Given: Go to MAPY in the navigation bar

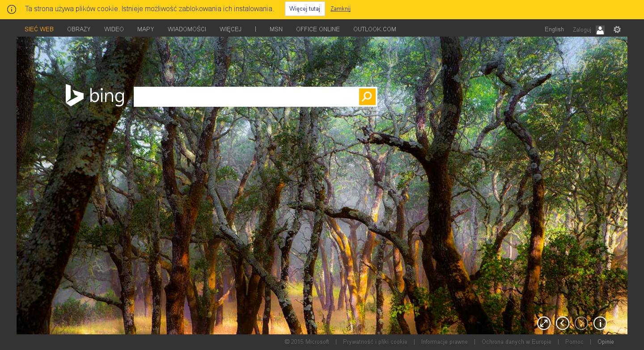Looking at the screenshot, I should [x=146, y=30].
